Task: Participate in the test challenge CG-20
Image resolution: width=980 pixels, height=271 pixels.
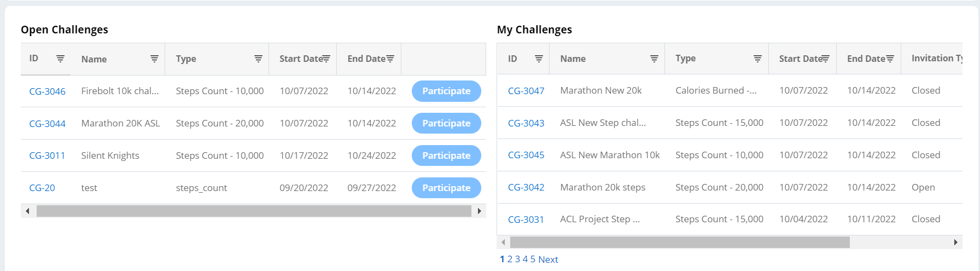Action: point(446,188)
